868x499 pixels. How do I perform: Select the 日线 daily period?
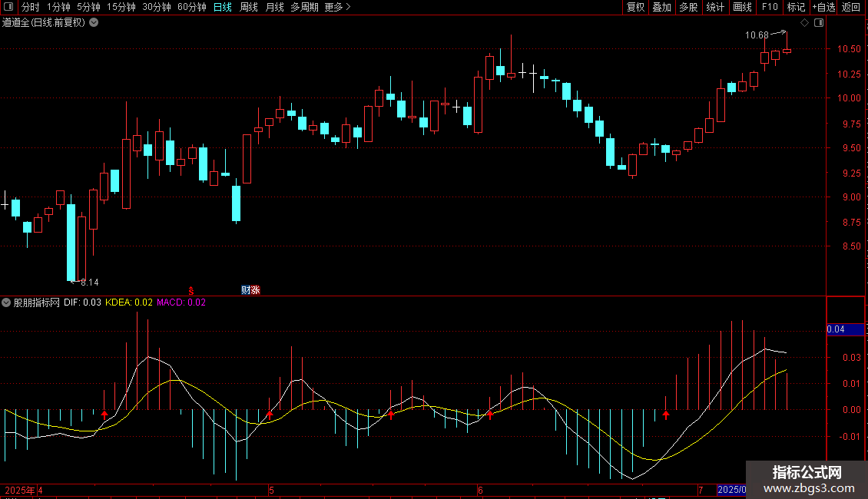click(x=223, y=7)
